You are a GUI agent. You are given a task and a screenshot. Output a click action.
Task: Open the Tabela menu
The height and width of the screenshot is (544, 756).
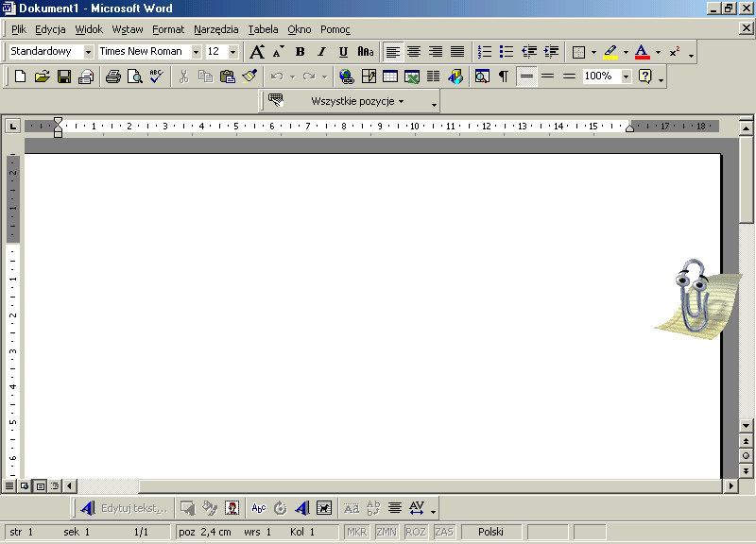pos(263,29)
